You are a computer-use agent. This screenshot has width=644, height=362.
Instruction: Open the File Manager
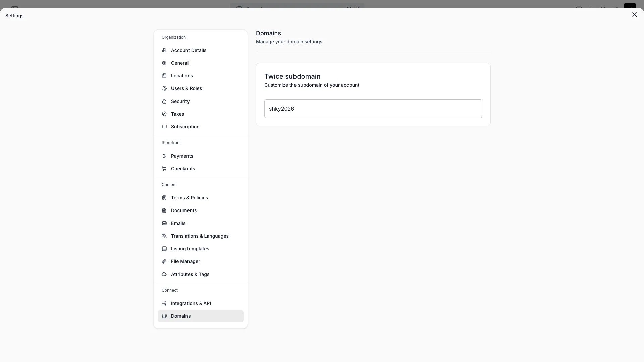point(201,261)
